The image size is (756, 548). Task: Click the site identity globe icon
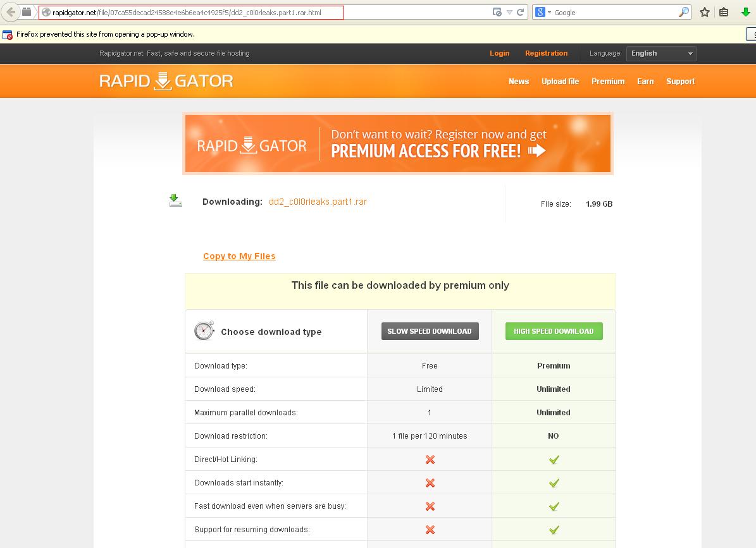pos(46,13)
